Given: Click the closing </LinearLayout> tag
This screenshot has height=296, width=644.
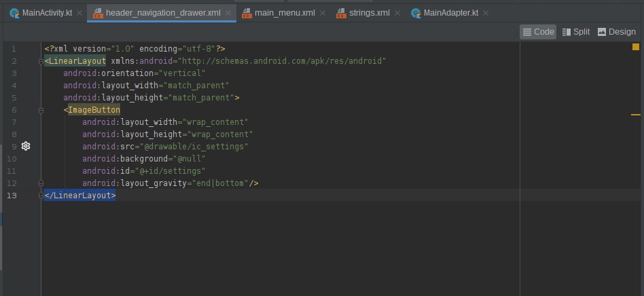Looking at the screenshot, I should point(80,196).
